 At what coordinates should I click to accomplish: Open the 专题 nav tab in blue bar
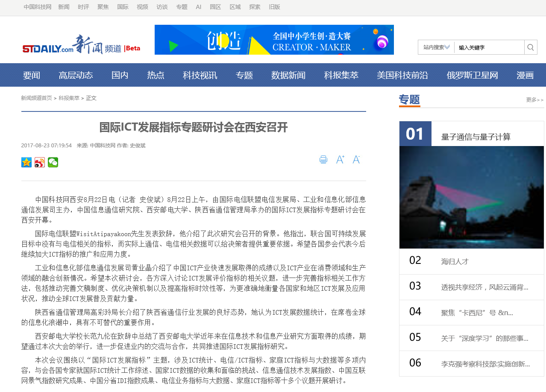pos(244,75)
